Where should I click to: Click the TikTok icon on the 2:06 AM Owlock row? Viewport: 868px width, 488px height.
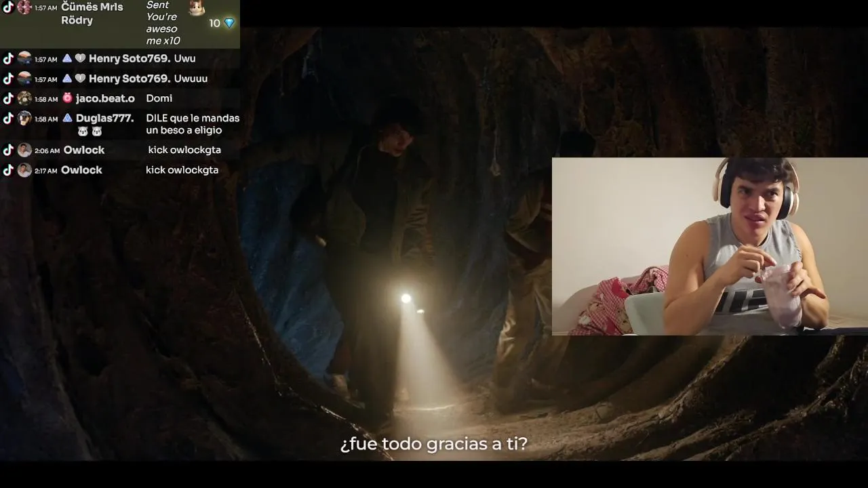tap(8, 150)
